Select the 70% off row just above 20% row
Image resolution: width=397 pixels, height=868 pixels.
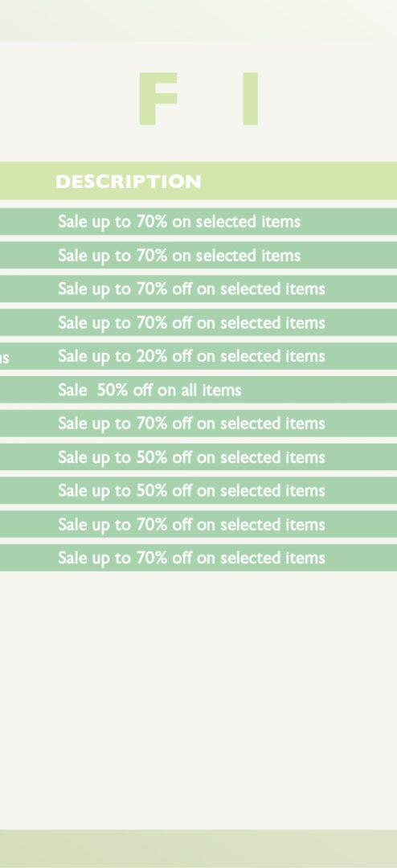[x=198, y=322]
